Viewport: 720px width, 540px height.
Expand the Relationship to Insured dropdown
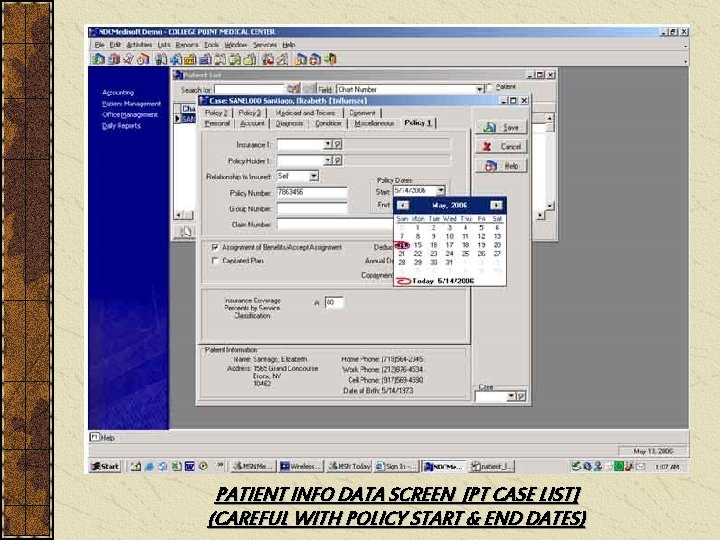(x=314, y=176)
